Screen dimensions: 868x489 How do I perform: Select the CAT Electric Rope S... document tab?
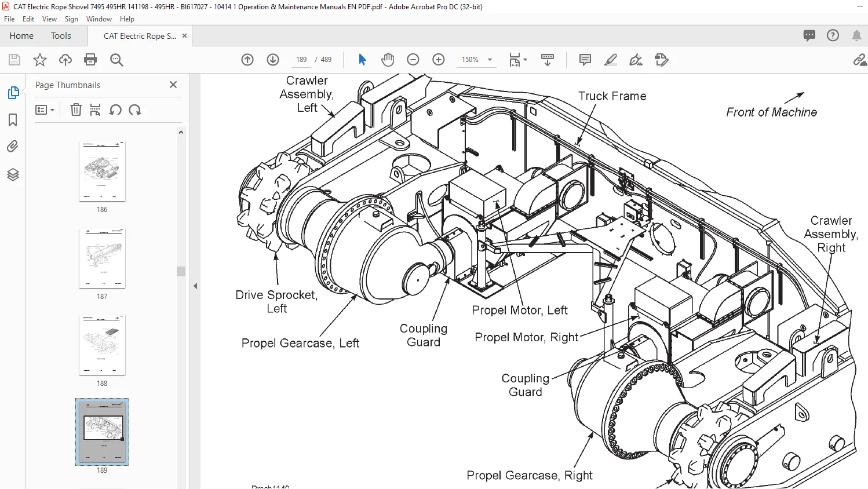[x=140, y=36]
